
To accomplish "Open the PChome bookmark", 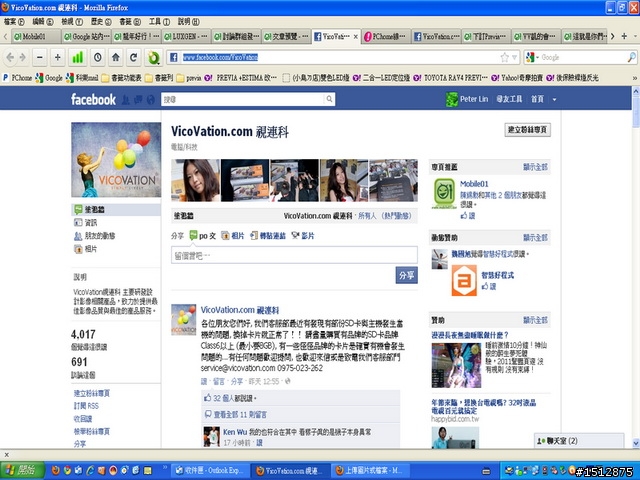I will (x=18, y=78).
